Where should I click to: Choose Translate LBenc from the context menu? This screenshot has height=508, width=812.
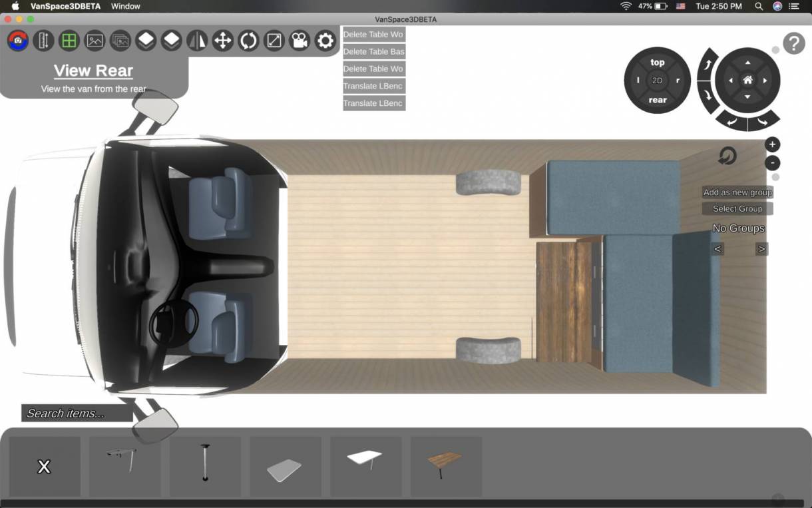point(373,86)
